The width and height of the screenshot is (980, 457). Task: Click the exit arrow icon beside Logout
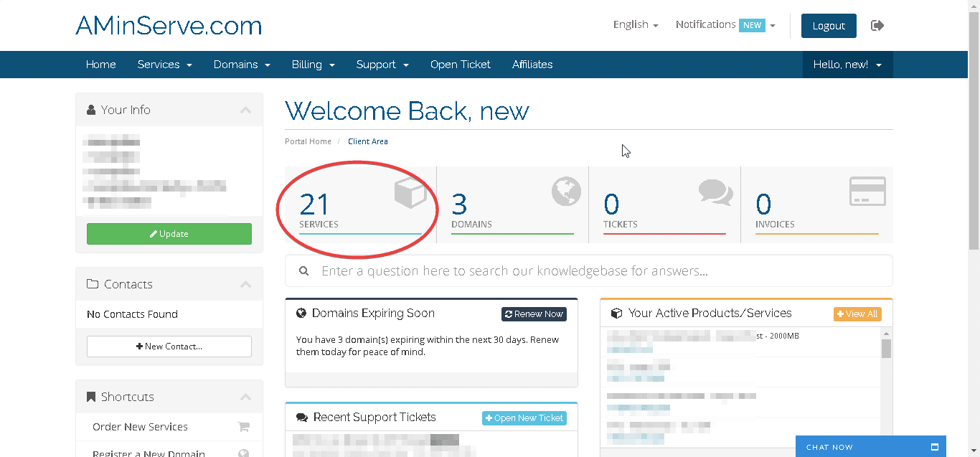(877, 26)
